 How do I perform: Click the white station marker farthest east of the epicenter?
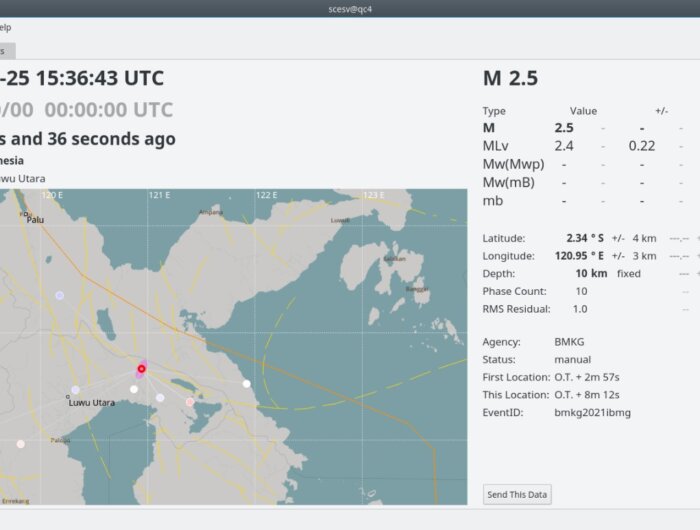(x=247, y=383)
